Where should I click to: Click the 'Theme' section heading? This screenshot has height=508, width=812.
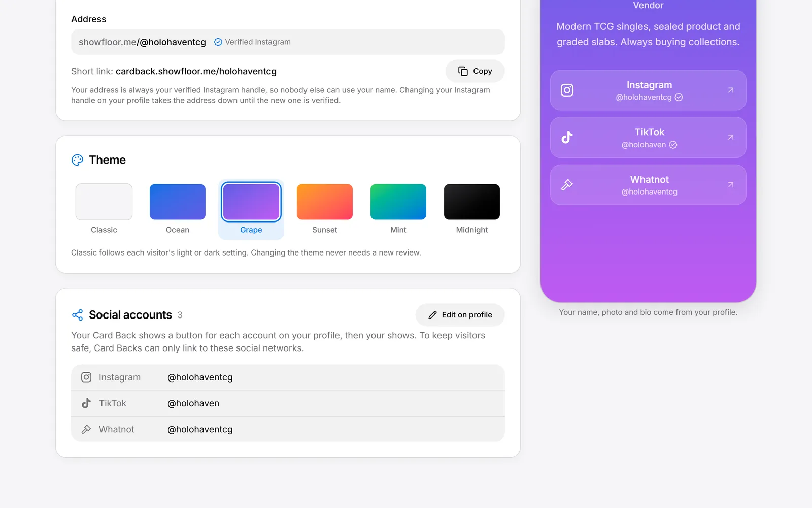(107, 160)
